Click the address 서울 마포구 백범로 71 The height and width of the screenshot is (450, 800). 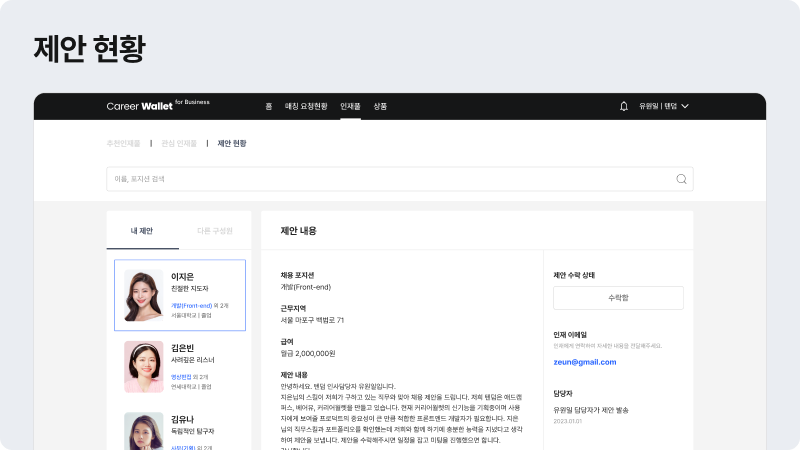tap(312, 320)
